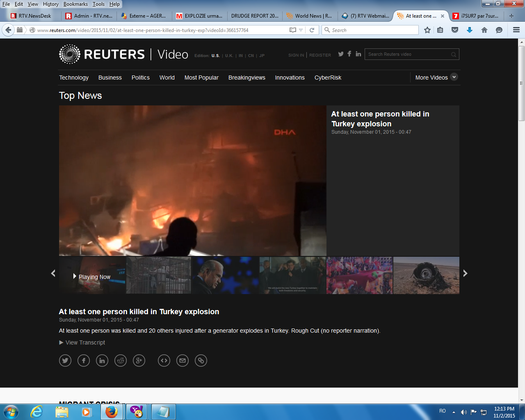Open Business section link
Viewport: 525px width, 420px height.
tap(110, 78)
